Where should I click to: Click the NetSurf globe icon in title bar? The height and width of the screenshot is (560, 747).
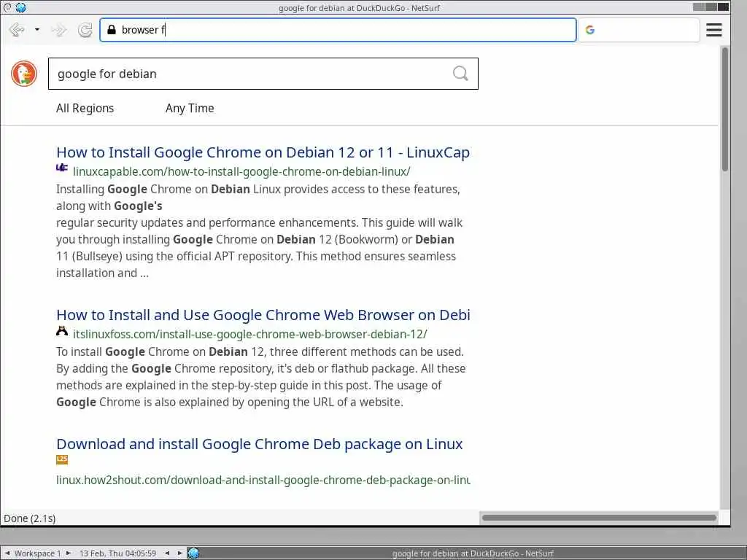click(20, 7)
